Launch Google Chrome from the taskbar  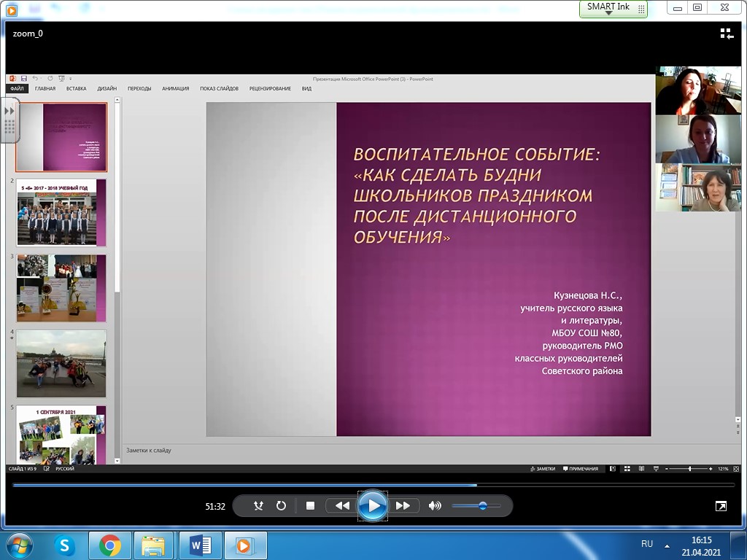click(110, 545)
